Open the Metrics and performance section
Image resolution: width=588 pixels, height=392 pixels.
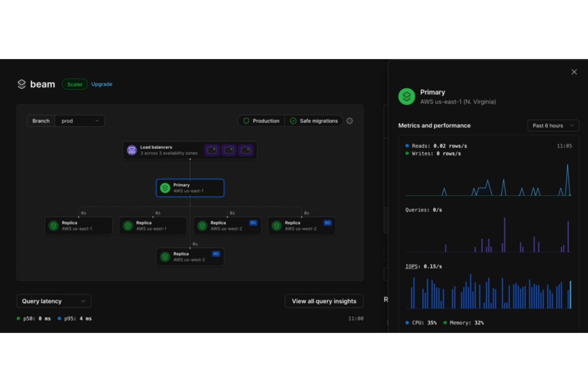(434, 126)
